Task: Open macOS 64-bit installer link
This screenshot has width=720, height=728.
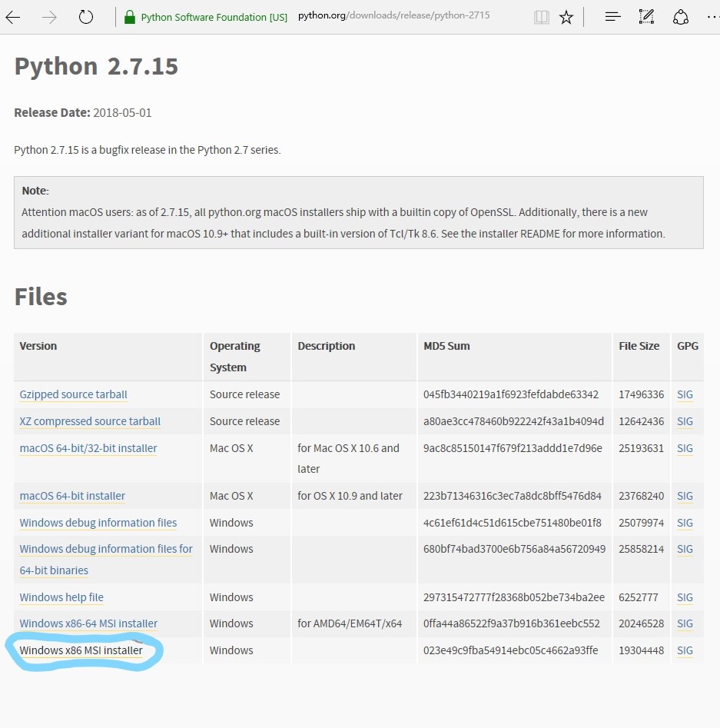Action: click(72, 496)
